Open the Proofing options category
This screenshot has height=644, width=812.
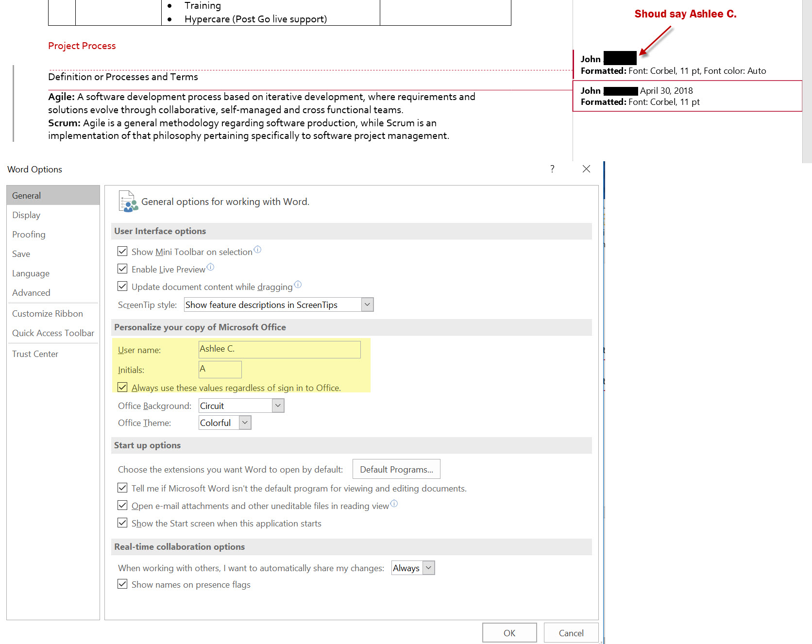pyautogui.click(x=53, y=234)
